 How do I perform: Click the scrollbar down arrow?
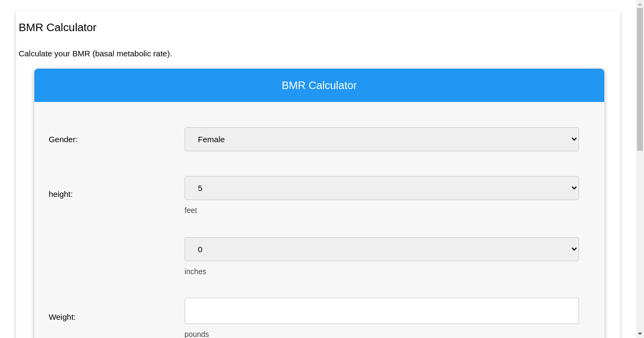pyautogui.click(x=640, y=334)
